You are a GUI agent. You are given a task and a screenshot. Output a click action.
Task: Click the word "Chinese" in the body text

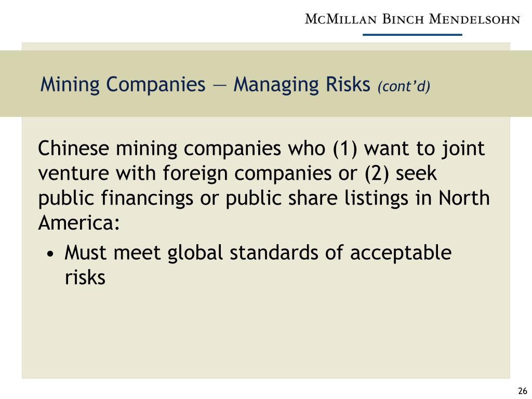click(74, 149)
